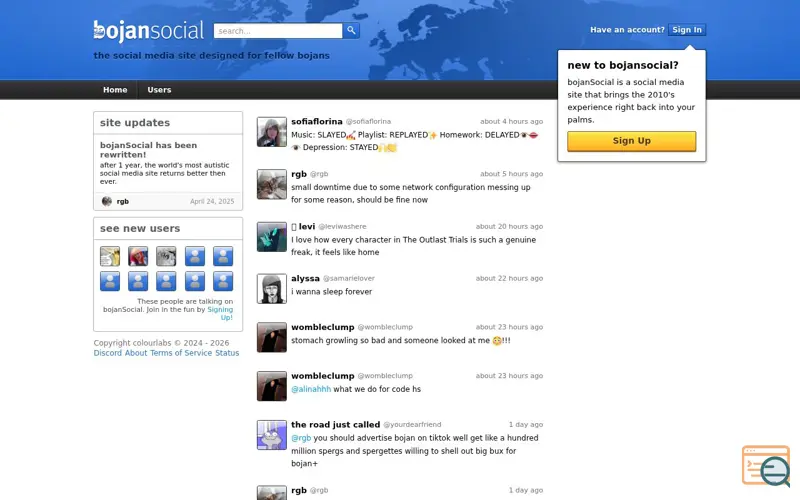Click the sofiaflorina username
Viewport: 800px width, 500px height.
pos(316,121)
